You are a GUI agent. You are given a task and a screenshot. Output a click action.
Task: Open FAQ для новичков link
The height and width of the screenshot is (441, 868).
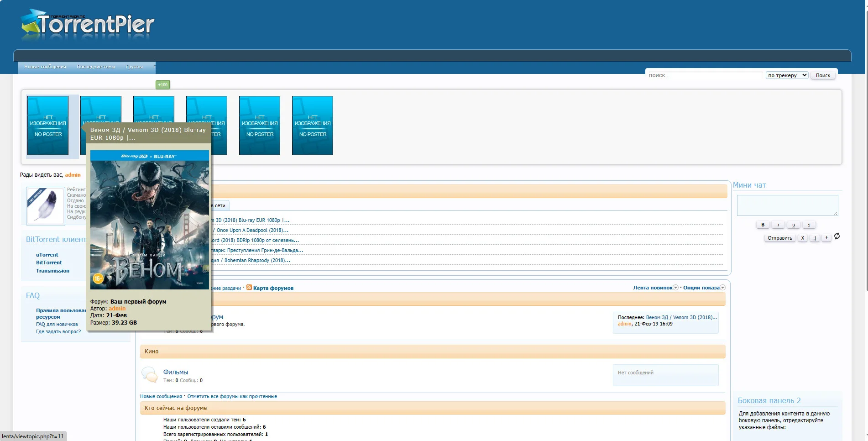pyautogui.click(x=57, y=325)
